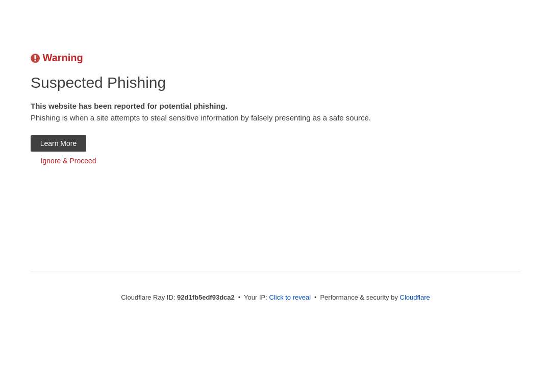Click the red Warning label text
This screenshot has height=392, width=551.
63,58
